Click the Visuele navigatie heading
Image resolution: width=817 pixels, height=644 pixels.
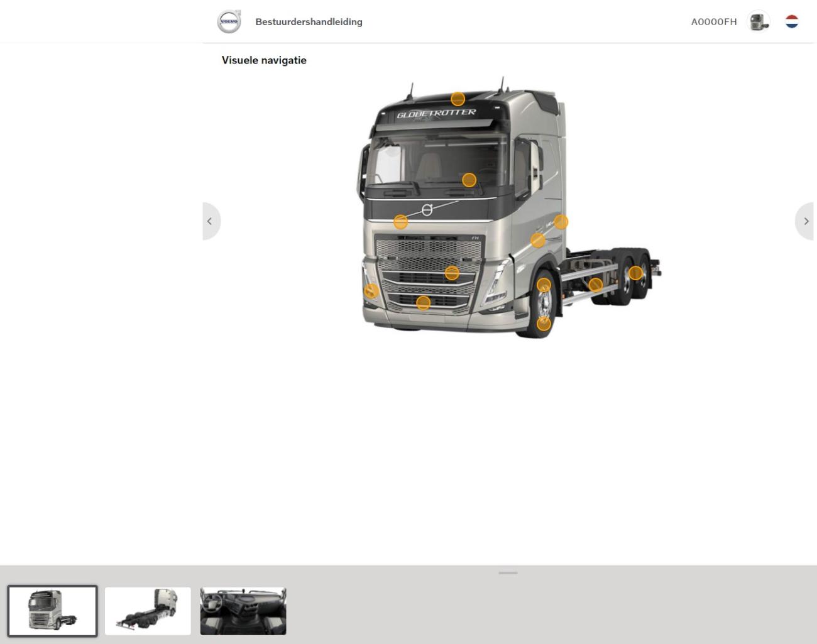[x=264, y=60]
